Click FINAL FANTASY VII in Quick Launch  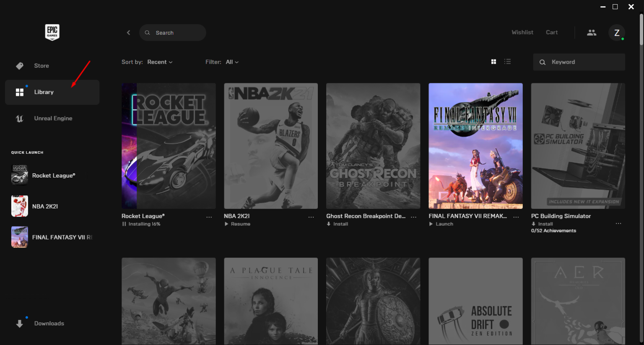pos(62,237)
